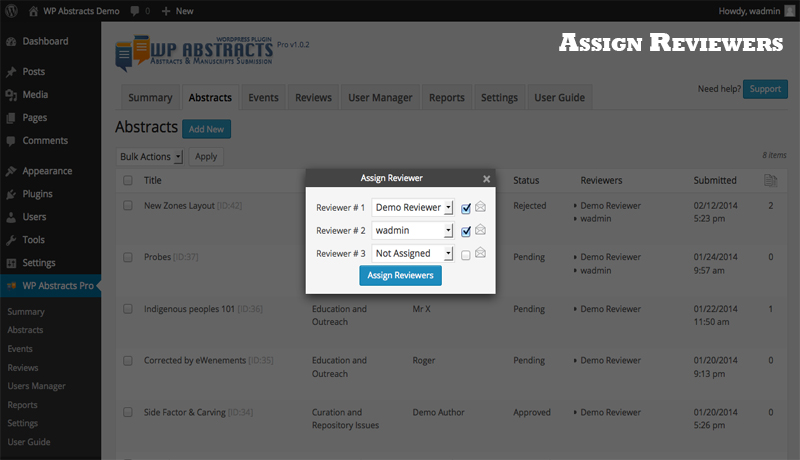Sort by the Submitted column header
Viewport: 800px width, 460px height.
click(x=715, y=180)
